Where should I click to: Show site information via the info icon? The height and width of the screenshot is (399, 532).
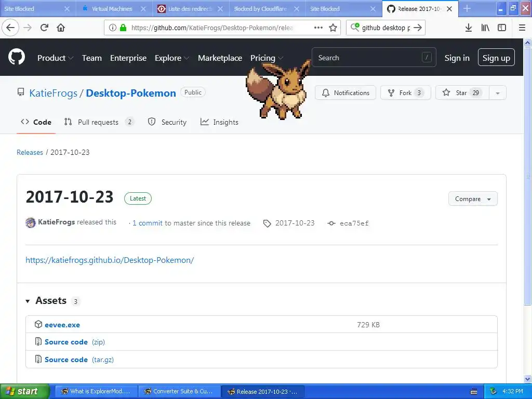pos(112,28)
